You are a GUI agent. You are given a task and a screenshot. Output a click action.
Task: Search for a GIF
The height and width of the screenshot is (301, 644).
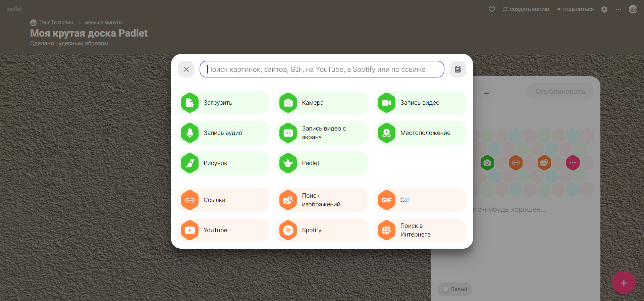[420, 200]
